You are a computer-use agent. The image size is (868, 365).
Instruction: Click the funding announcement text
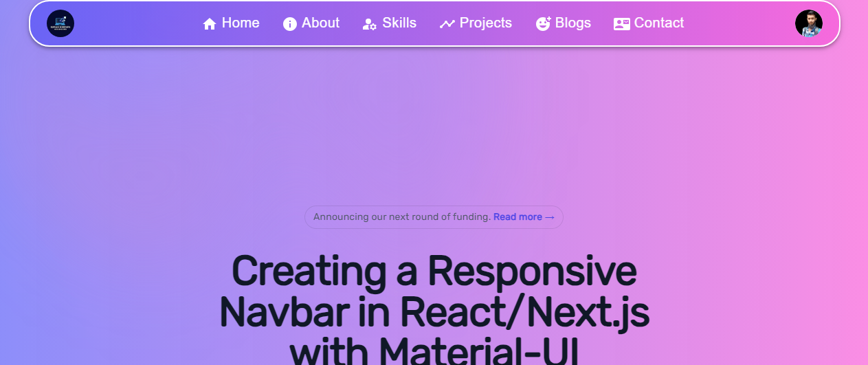tap(402, 217)
